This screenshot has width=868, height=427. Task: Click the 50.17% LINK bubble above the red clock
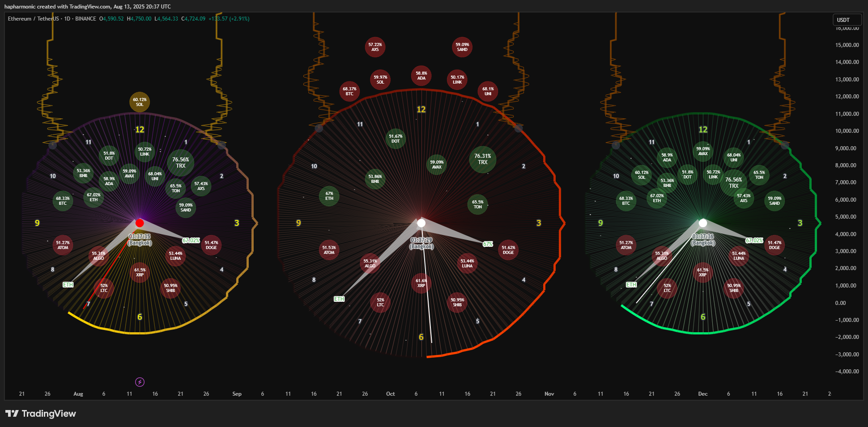[457, 80]
